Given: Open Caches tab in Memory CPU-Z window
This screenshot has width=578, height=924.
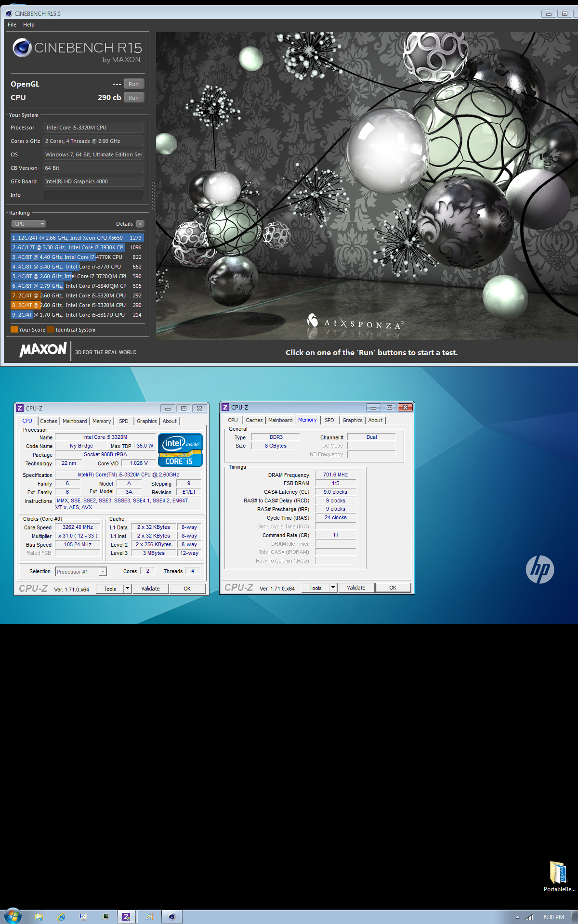Looking at the screenshot, I should point(254,420).
